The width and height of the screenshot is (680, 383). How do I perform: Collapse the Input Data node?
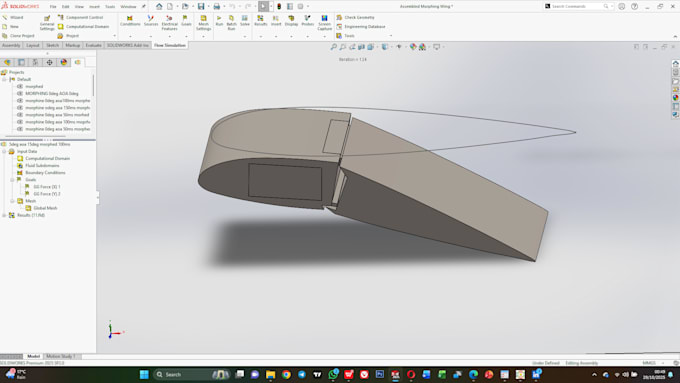tap(4, 151)
